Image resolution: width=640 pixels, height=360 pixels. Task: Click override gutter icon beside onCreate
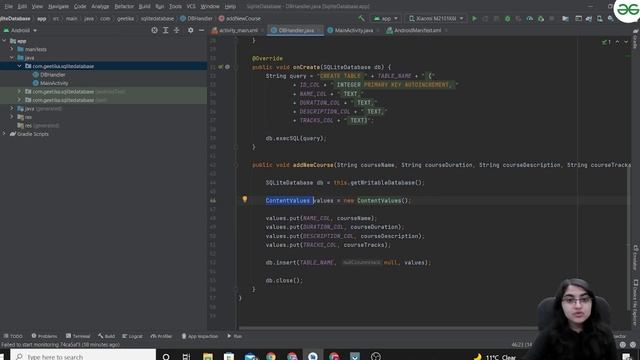click(x=221, y=67)
